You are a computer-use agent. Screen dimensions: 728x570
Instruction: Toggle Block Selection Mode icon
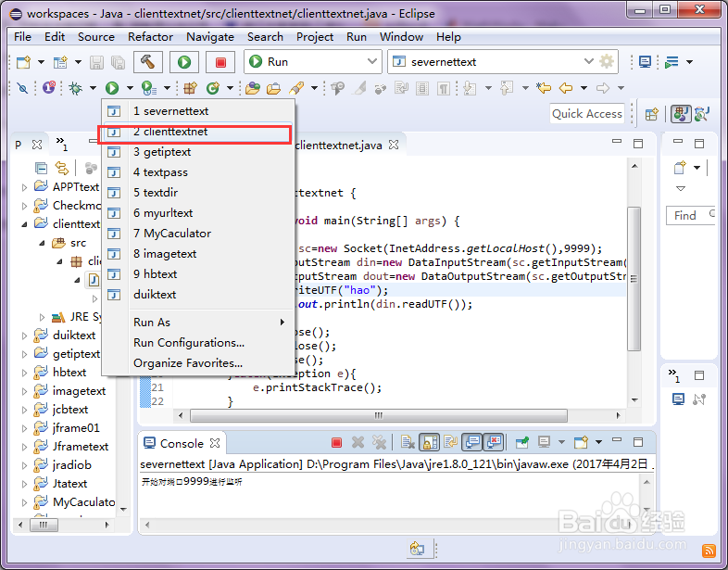[x=422, y=87]
